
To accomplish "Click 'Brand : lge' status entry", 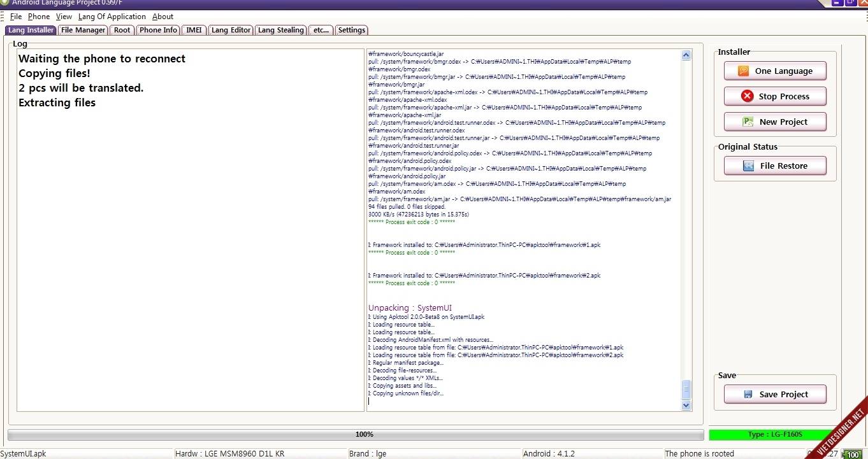I will point(368,454).
